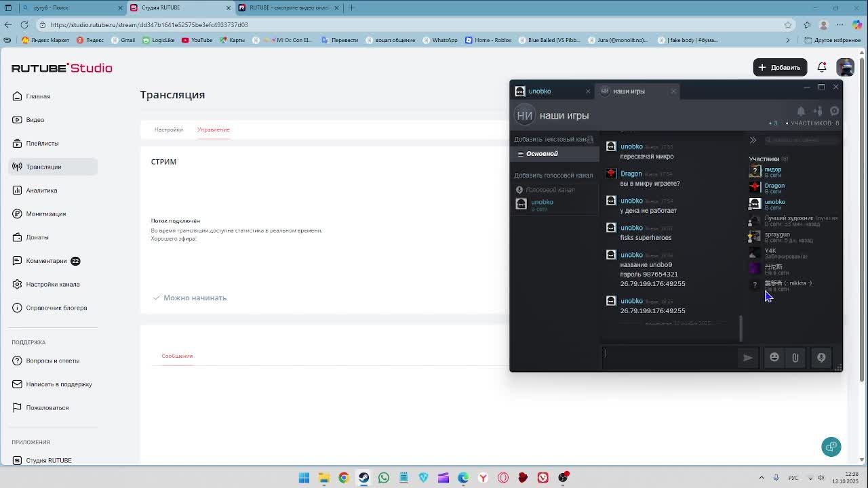Open File Explorer from taskbar
The height and width of the screenshot is (488, 868).
[324, 478]
